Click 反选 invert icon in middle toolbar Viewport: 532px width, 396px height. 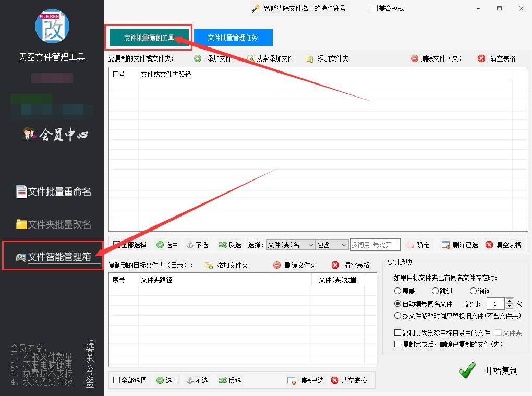(223, 245)
